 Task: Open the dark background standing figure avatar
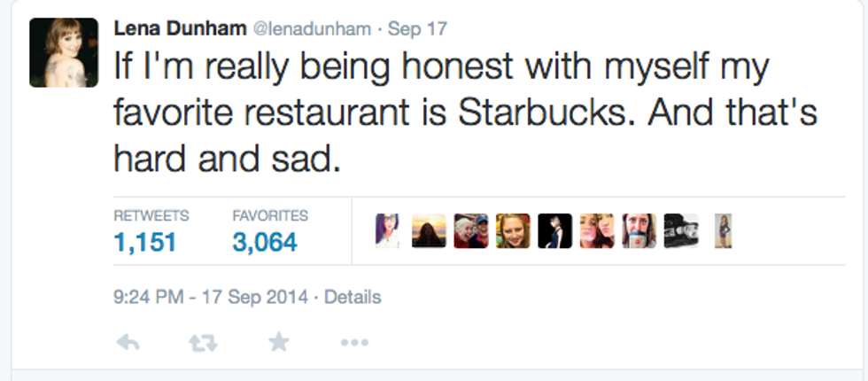(x=555, y=230)
